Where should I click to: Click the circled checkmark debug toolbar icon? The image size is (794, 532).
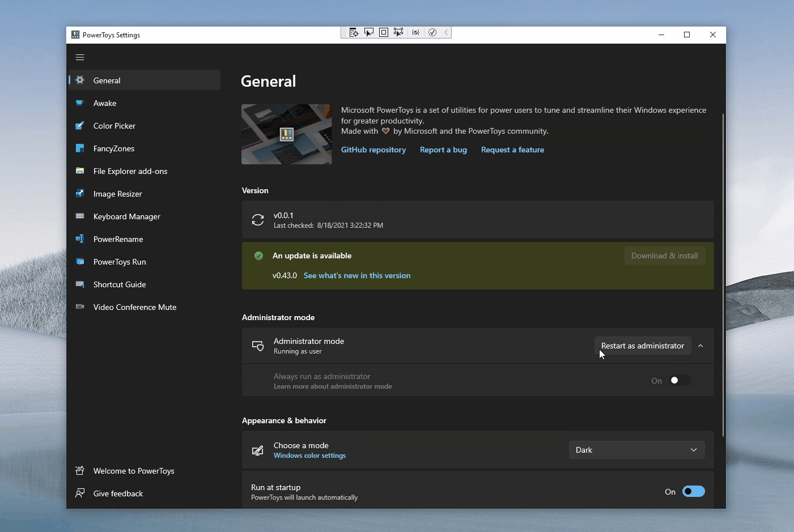[432, 32]
